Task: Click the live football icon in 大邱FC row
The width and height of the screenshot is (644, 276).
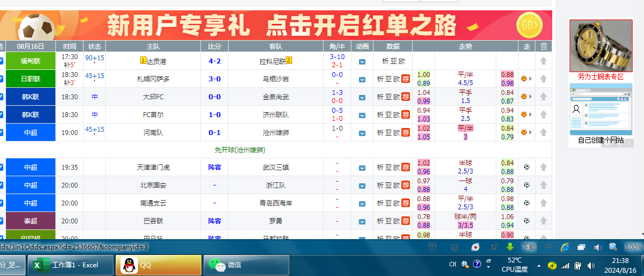Action: tap(523, 97)
